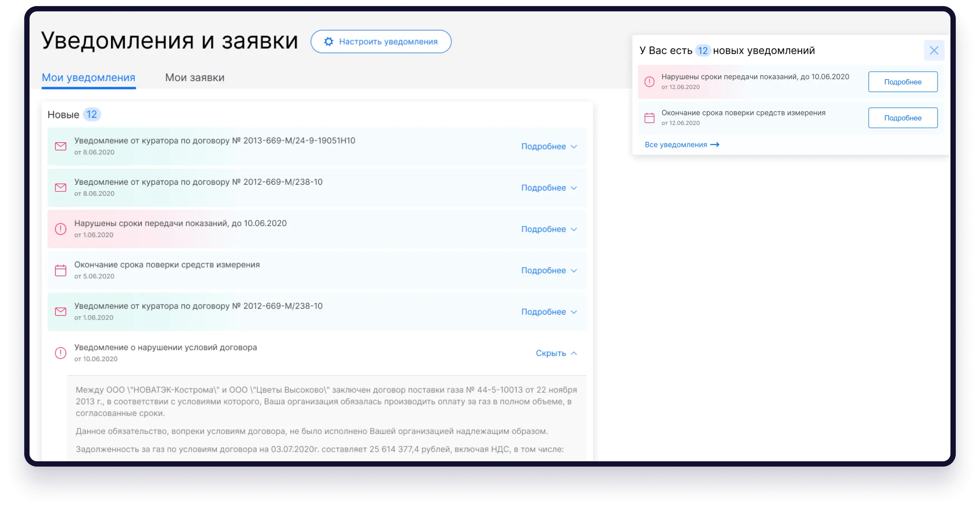Viewport: 980px width, 509px height.
Task: Click title Окончание срока поверки средств измерения in main list
Action: [167, 264]
